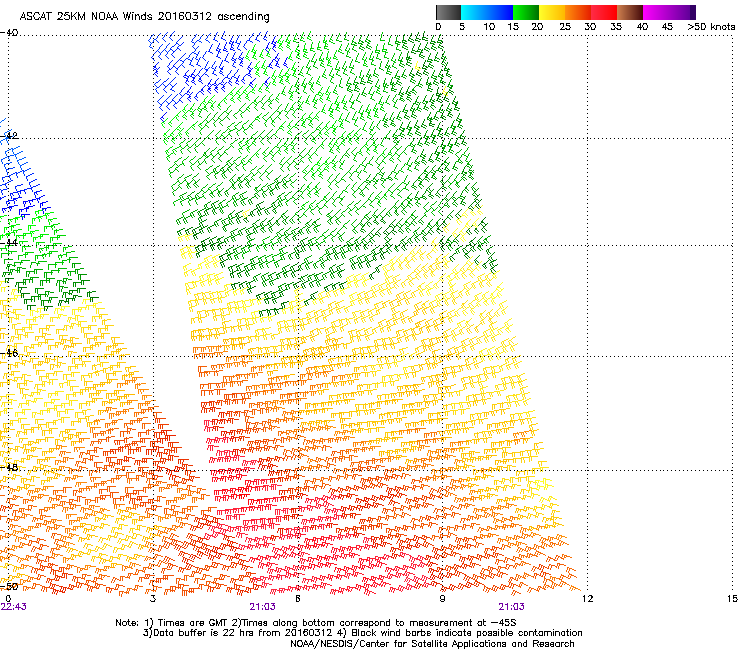The height and width of the screenshot is (650, 740).
Task: Click the "21:03" time label between longitudes 3 and 6
Action: [x=262, y=607]
